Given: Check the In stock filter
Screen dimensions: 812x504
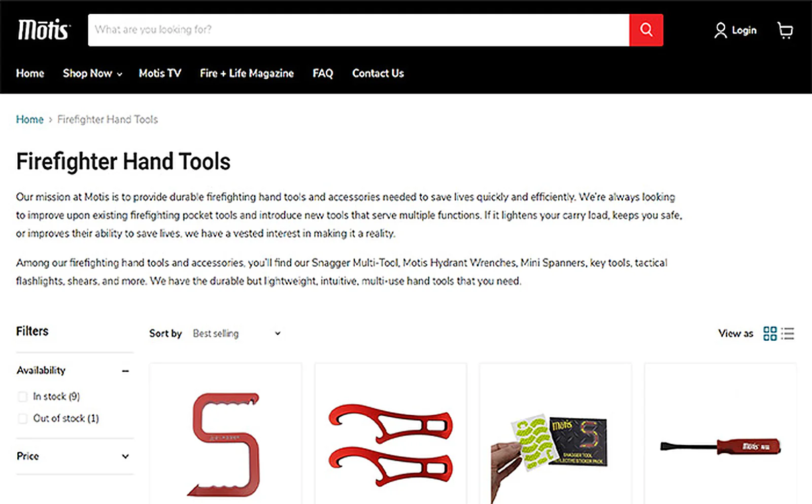Looking at the screenshot, I should click(22, 397).
